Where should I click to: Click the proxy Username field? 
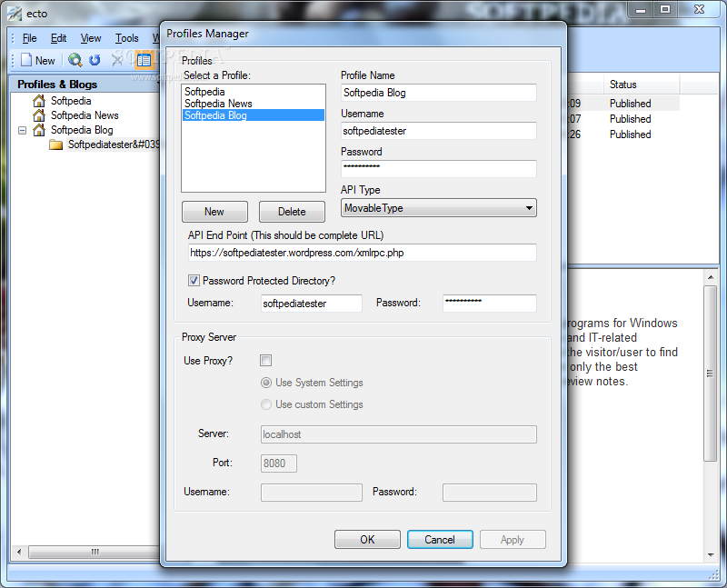click(x=311, y=493)
